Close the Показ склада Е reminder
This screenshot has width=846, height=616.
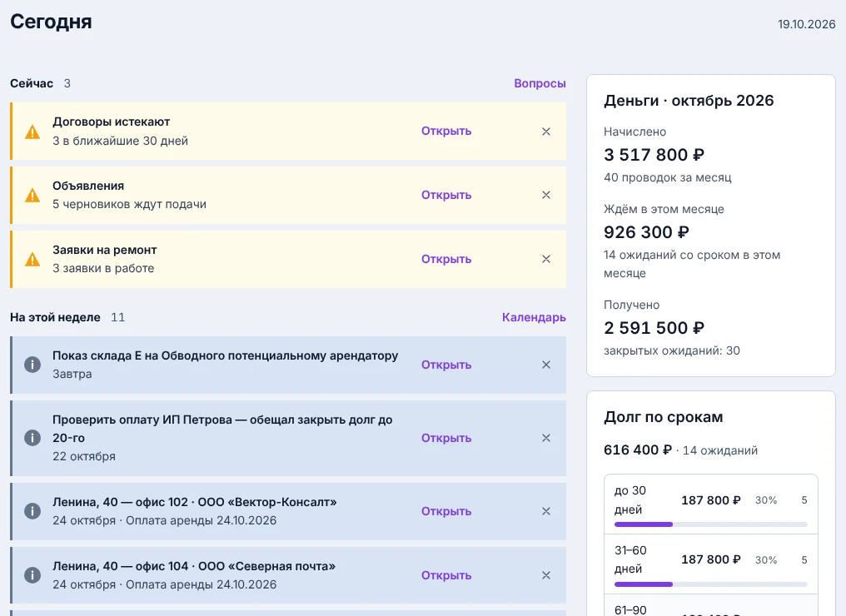click(x=546, y=365)
